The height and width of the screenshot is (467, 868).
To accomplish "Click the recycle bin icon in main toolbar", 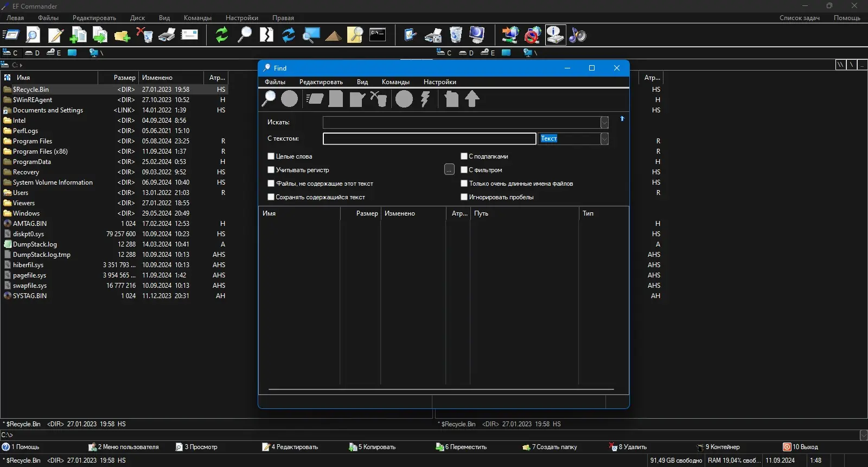I will point(456,35).
